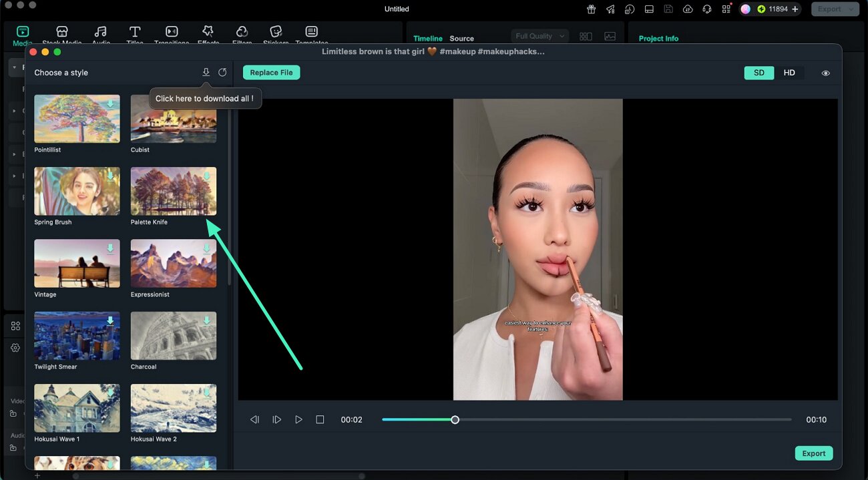
Task: Download the Palette Knife style
Action: point(206,176)
